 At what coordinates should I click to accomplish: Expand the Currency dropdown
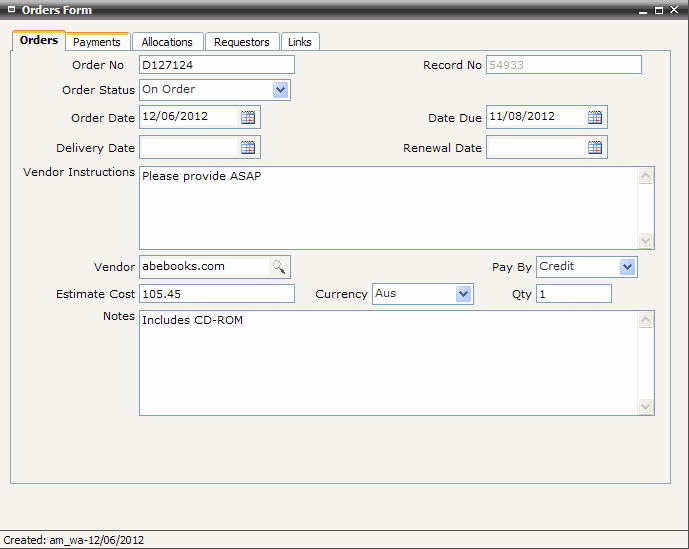coord(463,294)
